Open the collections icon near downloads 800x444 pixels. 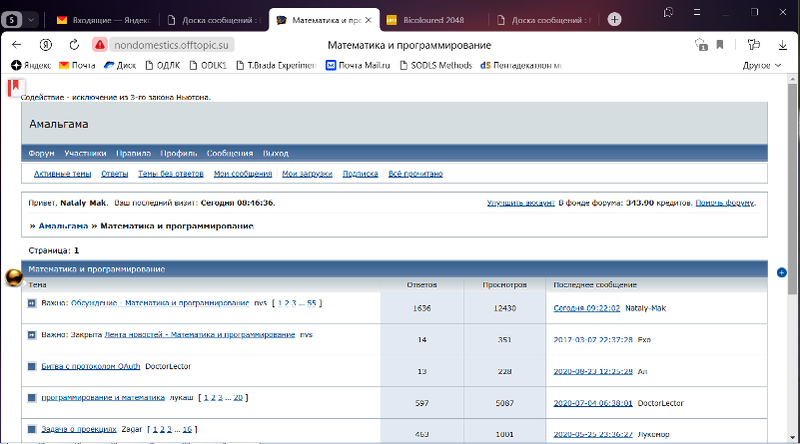[x=754, y=45]
